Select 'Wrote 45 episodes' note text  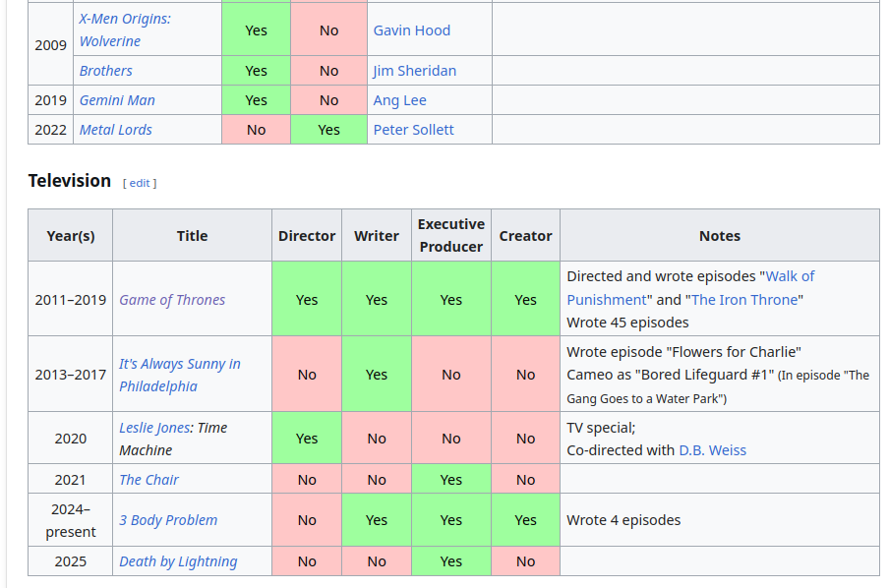pos(627,323)
